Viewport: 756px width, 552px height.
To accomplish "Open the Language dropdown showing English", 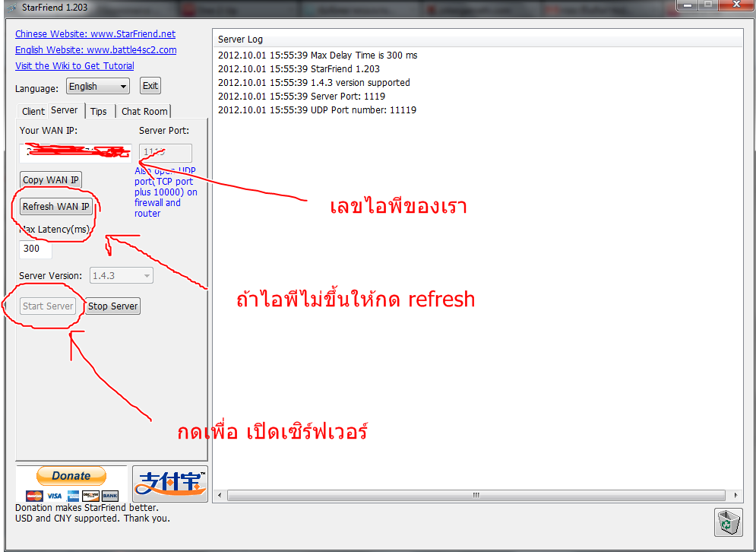I will 98,87.
